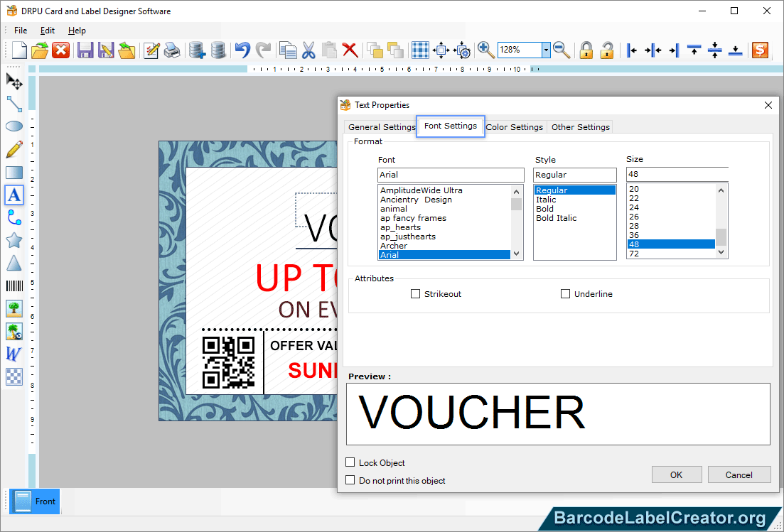Select the line drawing tool
This screenshot has width=784, height=532.
14,104
